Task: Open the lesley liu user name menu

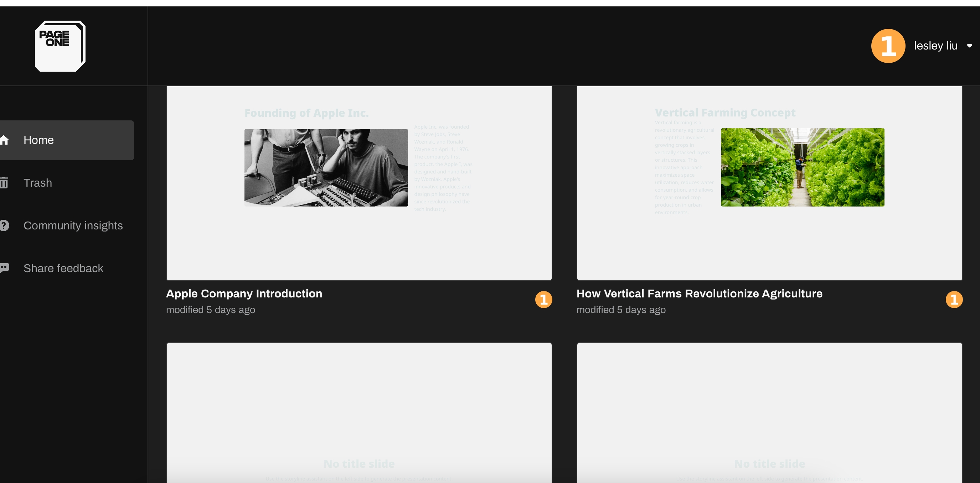Action: [935, 46]
